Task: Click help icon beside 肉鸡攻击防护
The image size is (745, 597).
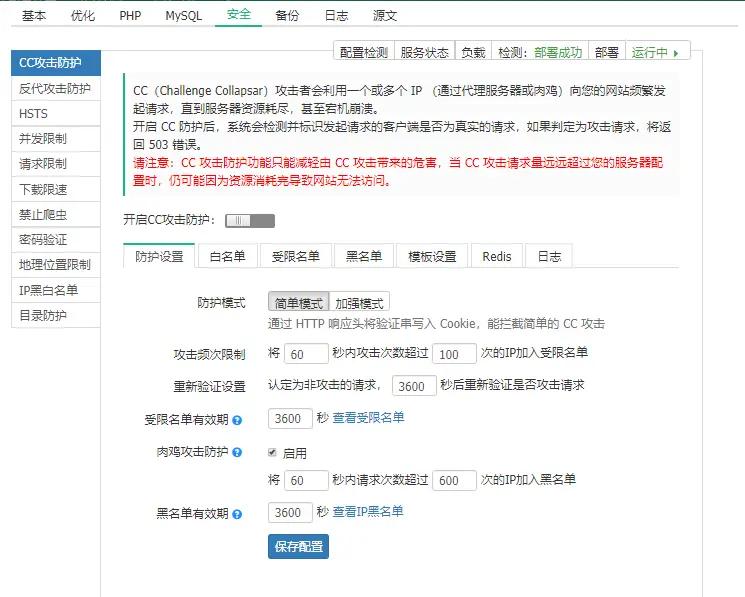Action: click(237, 453)
